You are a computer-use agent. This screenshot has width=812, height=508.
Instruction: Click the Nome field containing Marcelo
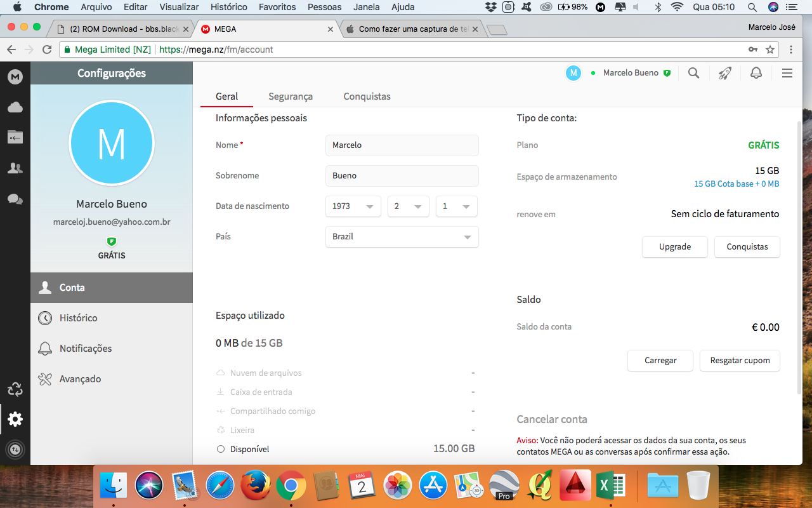coord(402,145)
